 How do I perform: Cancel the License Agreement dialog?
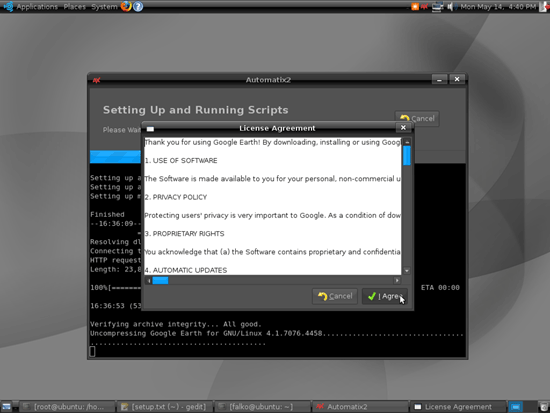(x=335, y=297)
